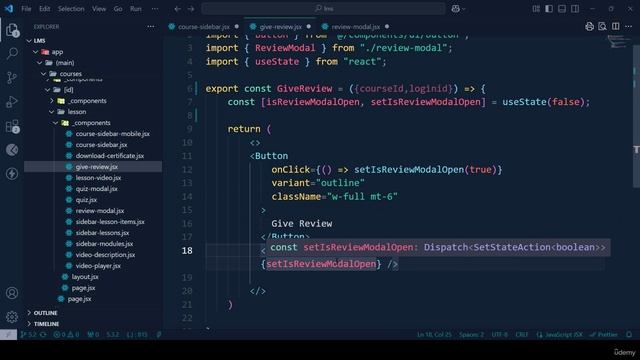Collapse the courses folder
Viewport: 640px width, 360px height.
[x=44, y=74]
